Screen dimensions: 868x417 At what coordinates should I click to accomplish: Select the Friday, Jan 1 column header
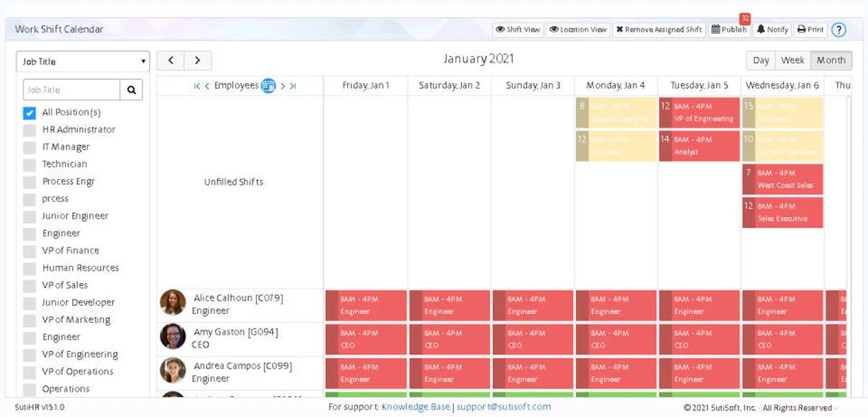[365, 85]
